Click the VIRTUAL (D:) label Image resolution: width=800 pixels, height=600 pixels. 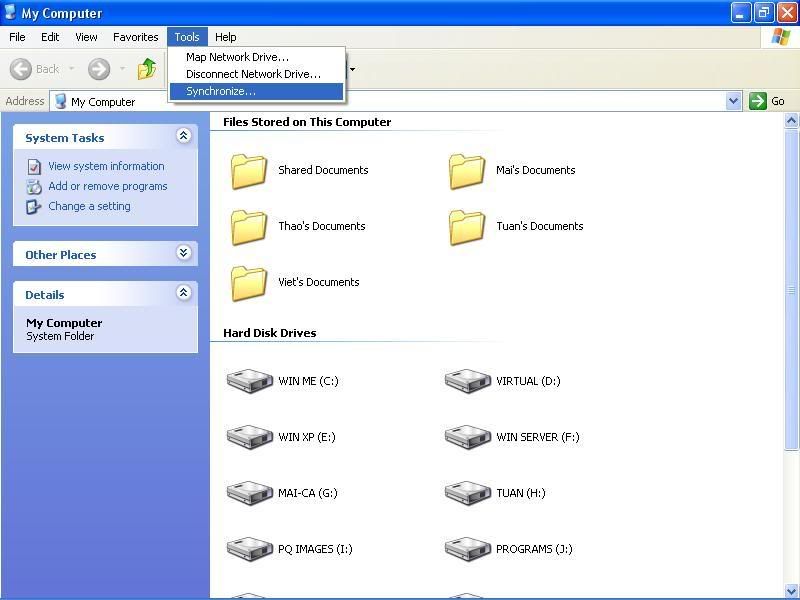click(x=528, y=381)
